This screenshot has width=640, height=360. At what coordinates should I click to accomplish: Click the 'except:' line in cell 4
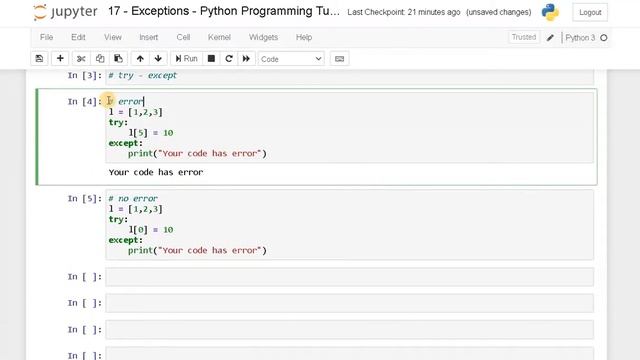(x=126, y=143)
